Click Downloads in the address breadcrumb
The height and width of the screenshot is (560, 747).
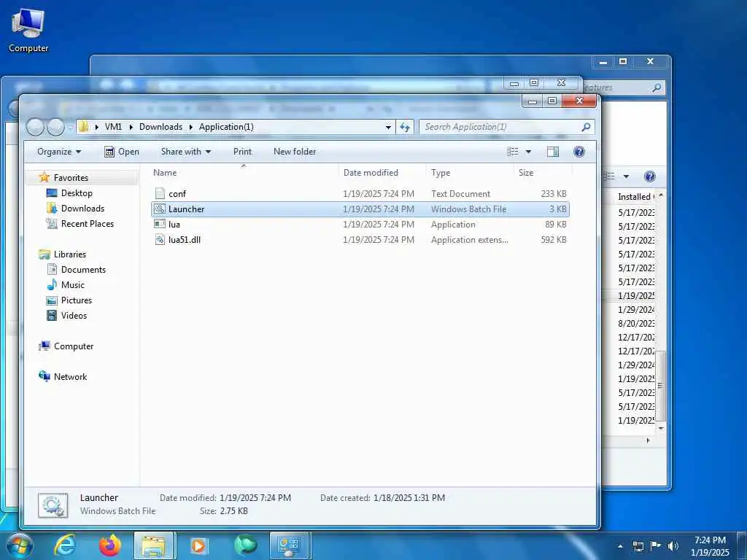pos(160,127)
